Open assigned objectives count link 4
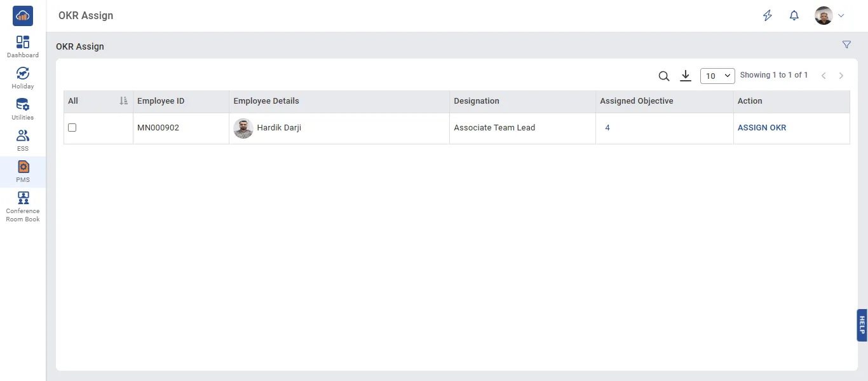The height and width of the screenshot is (381, 868). pyautogui.click(x=607, y=127)
